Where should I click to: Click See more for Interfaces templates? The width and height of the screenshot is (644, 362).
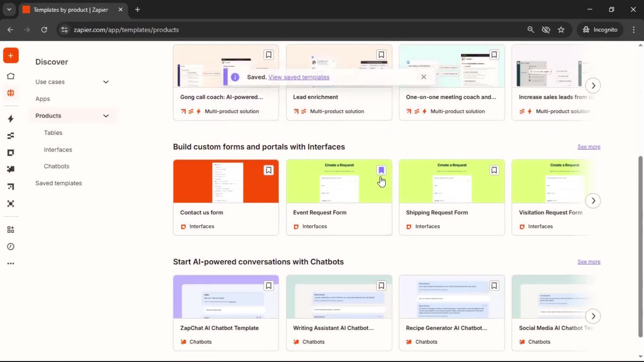[589, 147]
